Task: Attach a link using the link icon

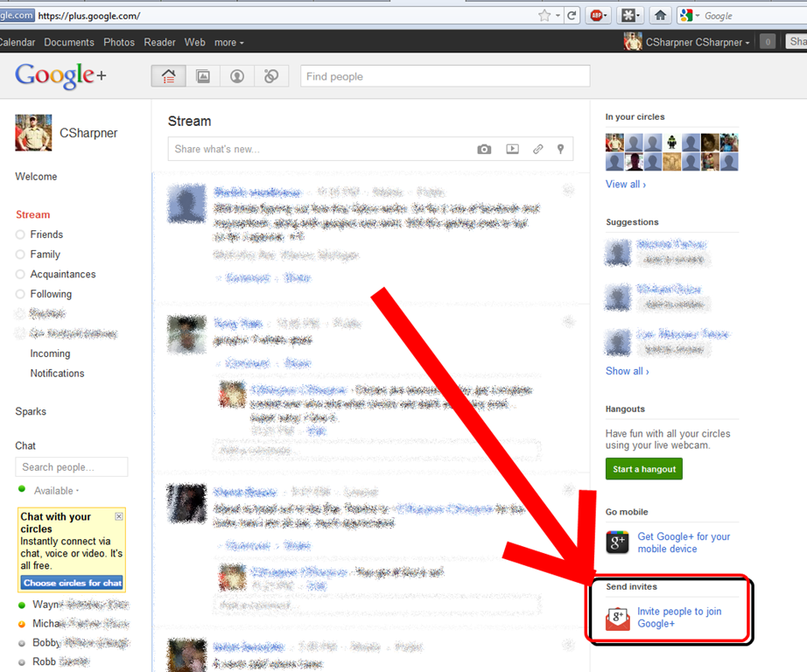Action: click(x=537, y=150)
